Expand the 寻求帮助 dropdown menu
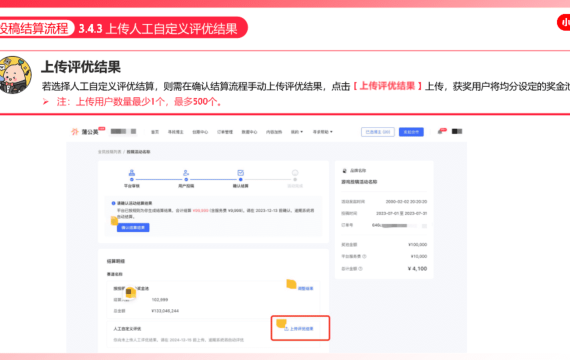Image resolution: width=570 pixels, height=360 pixels. click(323, 132)
